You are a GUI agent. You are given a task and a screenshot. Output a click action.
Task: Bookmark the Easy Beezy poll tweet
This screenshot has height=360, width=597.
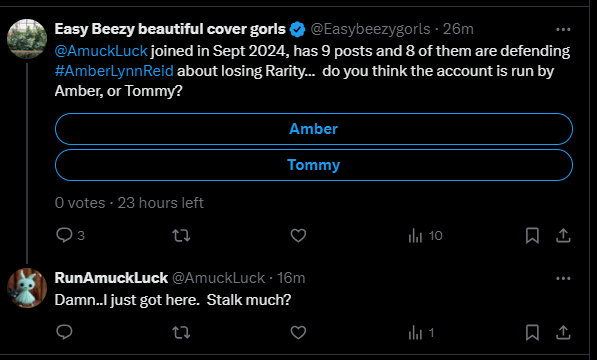coord(532,236)
